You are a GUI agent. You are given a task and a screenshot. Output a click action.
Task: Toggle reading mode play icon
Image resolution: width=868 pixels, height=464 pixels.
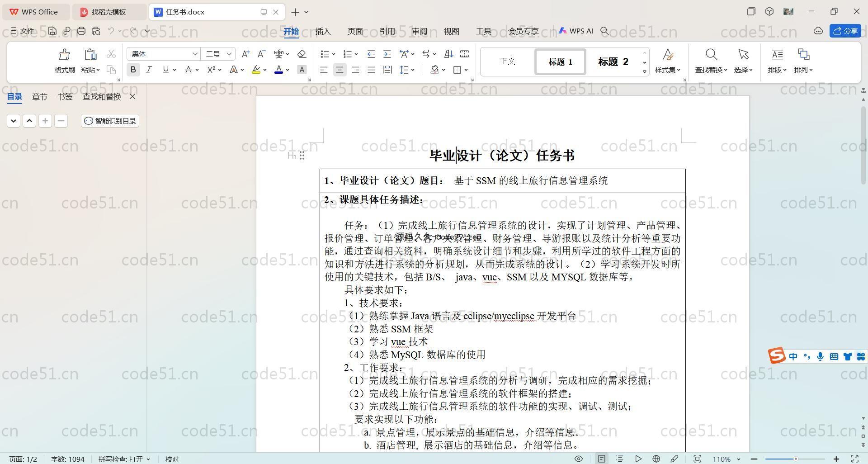pos(638,459)
